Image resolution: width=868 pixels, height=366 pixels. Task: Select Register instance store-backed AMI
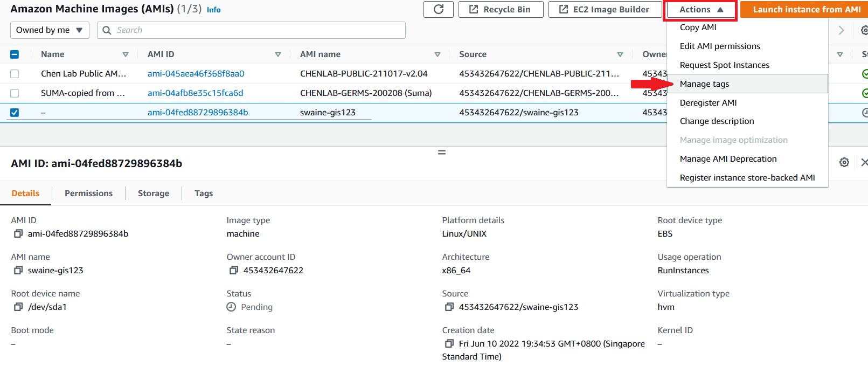click(747, 177)
